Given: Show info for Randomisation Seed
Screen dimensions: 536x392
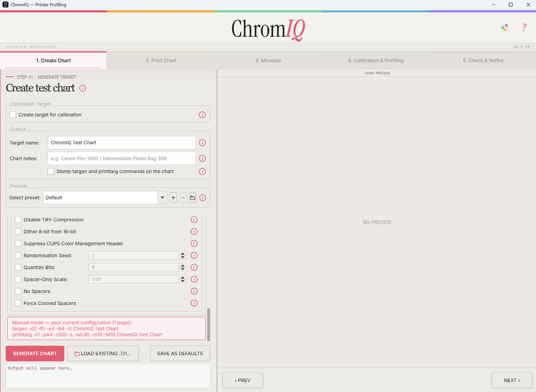Looking at the screenshot, I should tap(194, 255).
